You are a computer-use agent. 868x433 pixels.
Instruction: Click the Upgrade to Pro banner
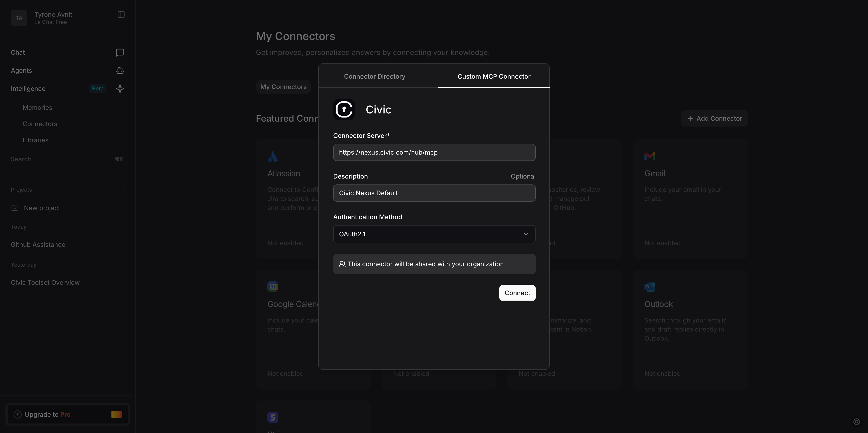click(x=67, y=414)
